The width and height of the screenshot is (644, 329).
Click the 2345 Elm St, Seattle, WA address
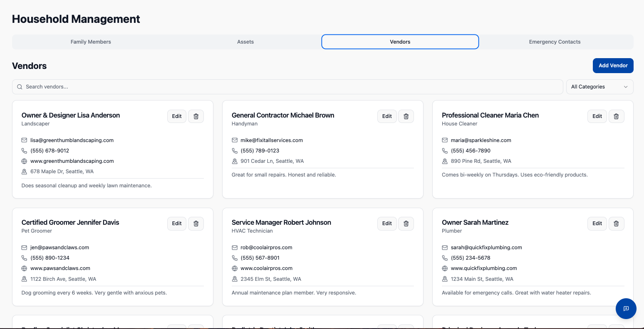[x=271, y=279]
